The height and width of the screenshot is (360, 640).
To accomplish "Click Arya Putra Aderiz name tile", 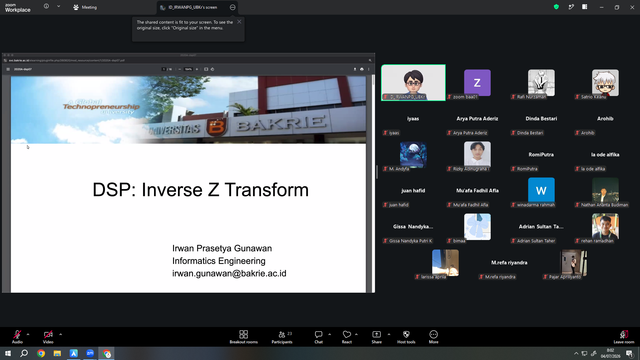I will coord(477,119).
